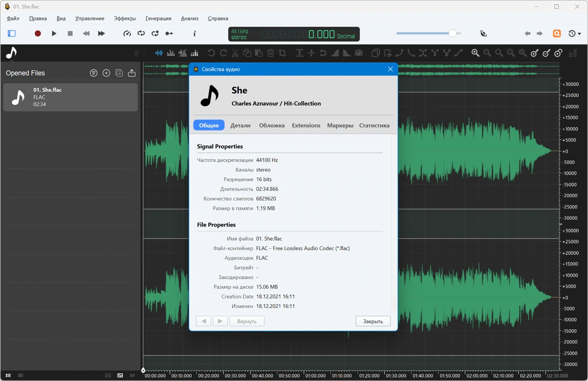Select the spectrum bars view icon

(171, 53)
